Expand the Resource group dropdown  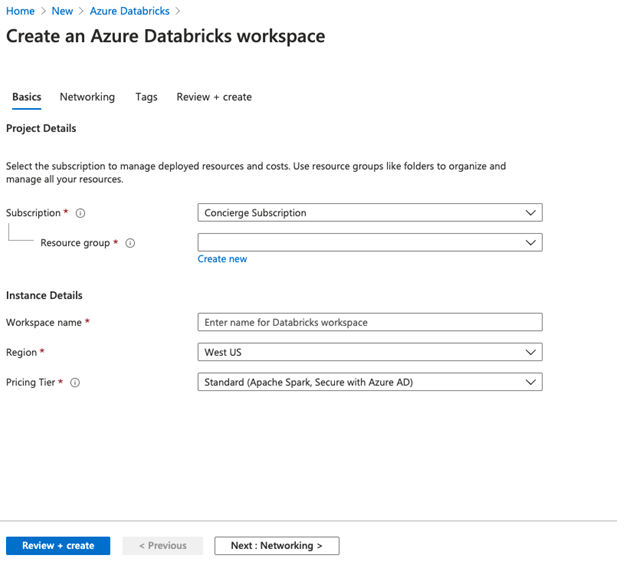[369, 242]
